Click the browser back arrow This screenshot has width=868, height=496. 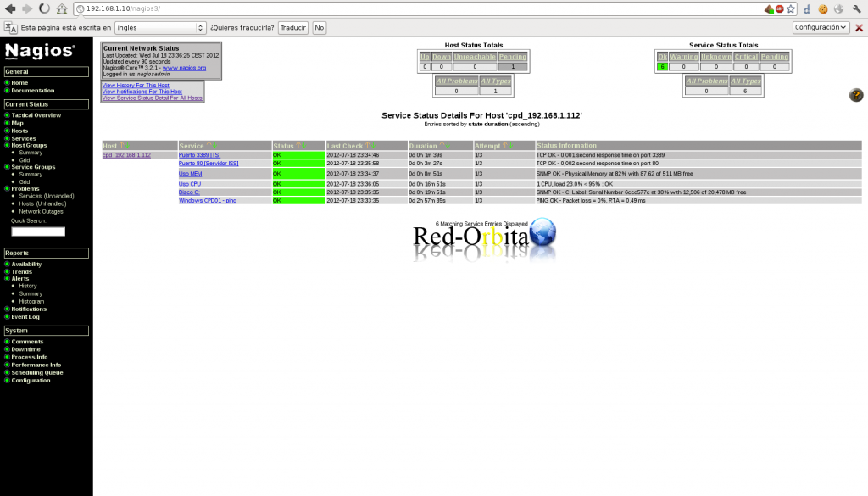[x=10, y=8]
